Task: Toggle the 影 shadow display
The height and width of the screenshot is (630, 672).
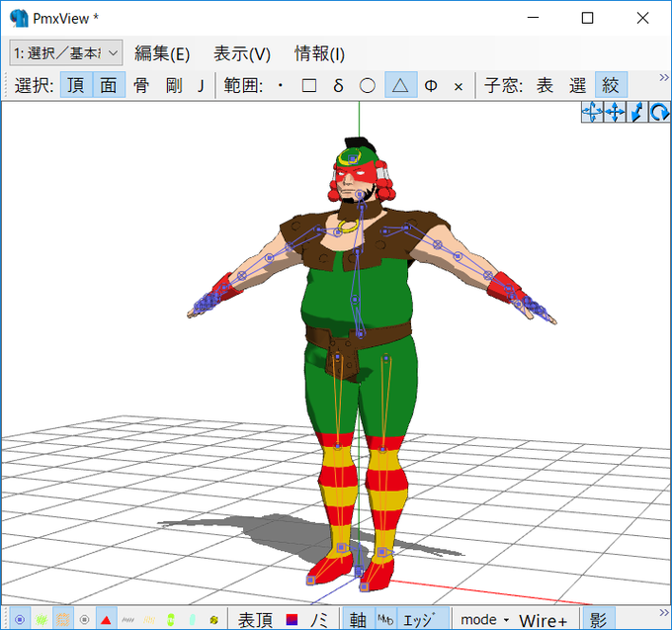Action: (598, 620)
